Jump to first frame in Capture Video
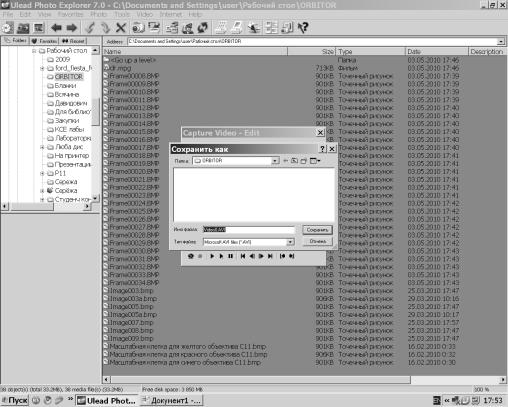Viewport: 508px width, 407px height. point(243,256)
